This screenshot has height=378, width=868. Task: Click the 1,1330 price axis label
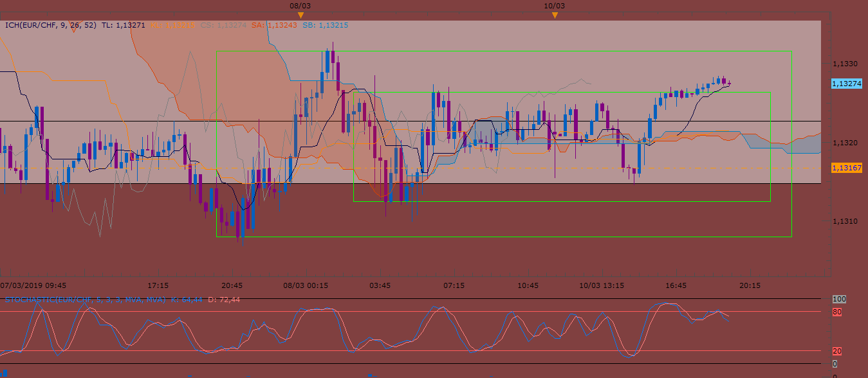tap(844, 64)
